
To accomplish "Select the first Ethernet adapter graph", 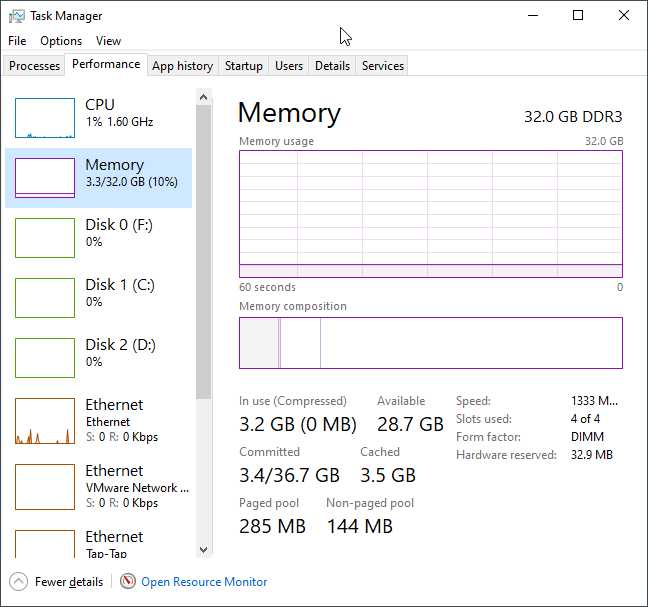I will [45, 421].
